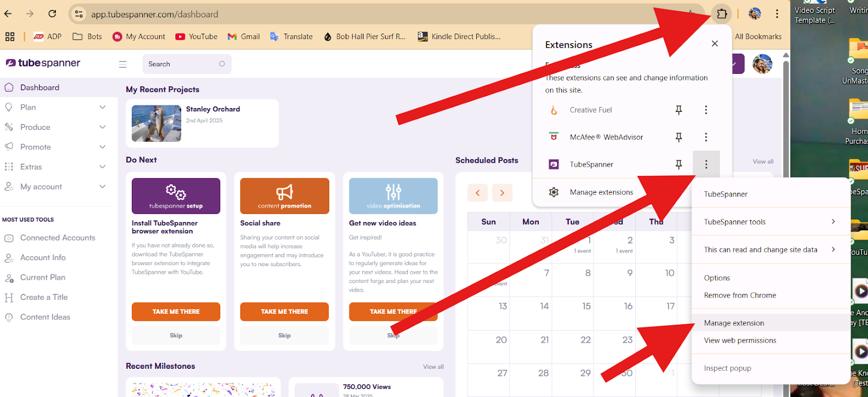Expand the Promote sidebar section
Viewport: 868px width, 397px height.
[55, 147]
